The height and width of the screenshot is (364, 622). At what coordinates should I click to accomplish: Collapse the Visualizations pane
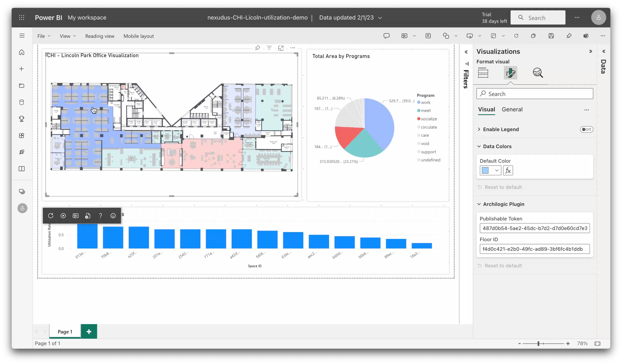(591, 51)
